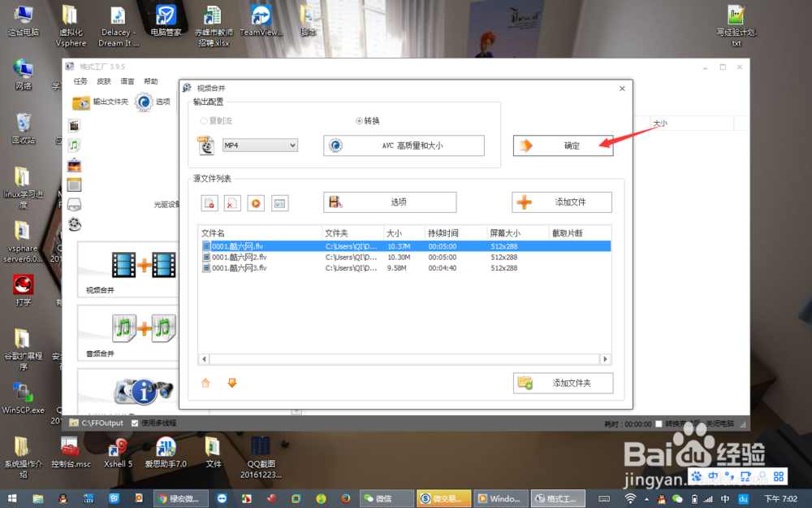Click the orange move-down arrow below file list
812x508 pixels.
(232, 383)
